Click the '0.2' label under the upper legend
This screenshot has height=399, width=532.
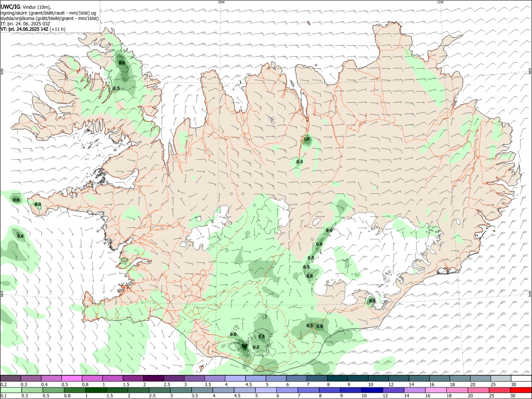pyautogui.click(x=3, y=384)
